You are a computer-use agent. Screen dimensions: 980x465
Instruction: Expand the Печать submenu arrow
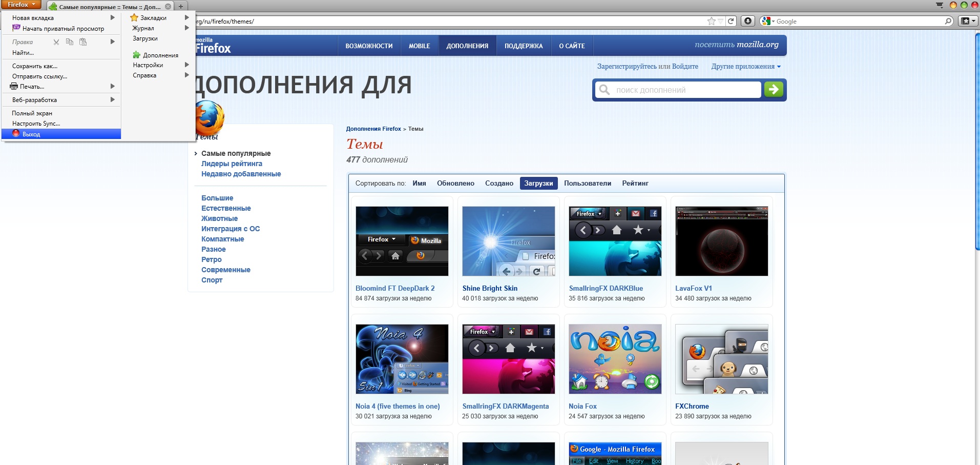point(113,86)
